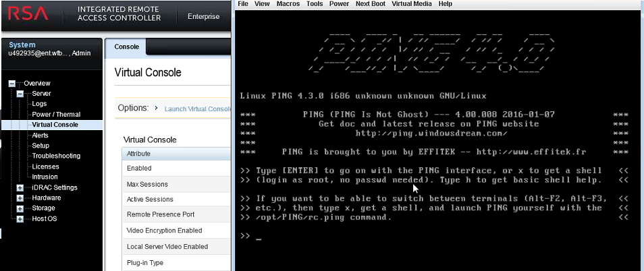
Task: Expand the Hardware tree node
Action: point(20,198)
